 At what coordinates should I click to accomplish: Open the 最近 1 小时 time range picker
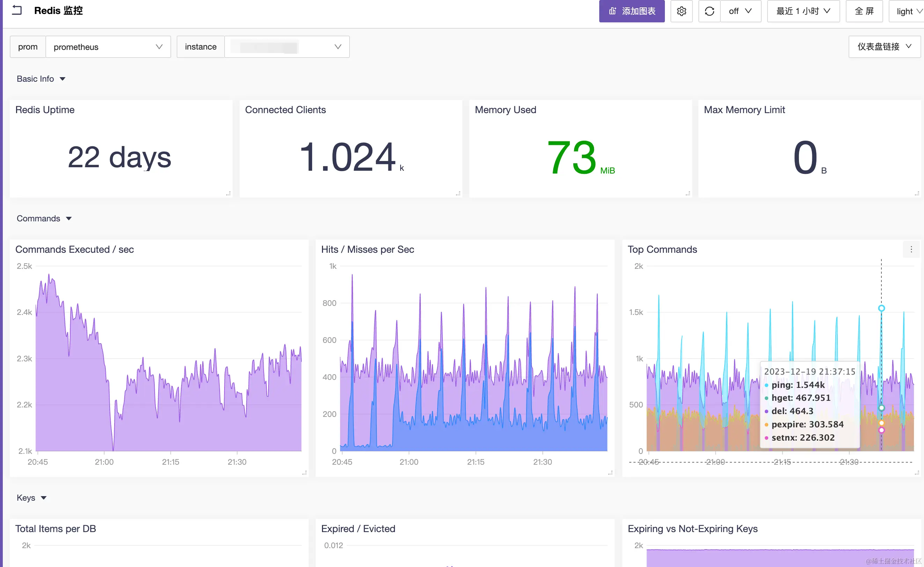(803, 11)
